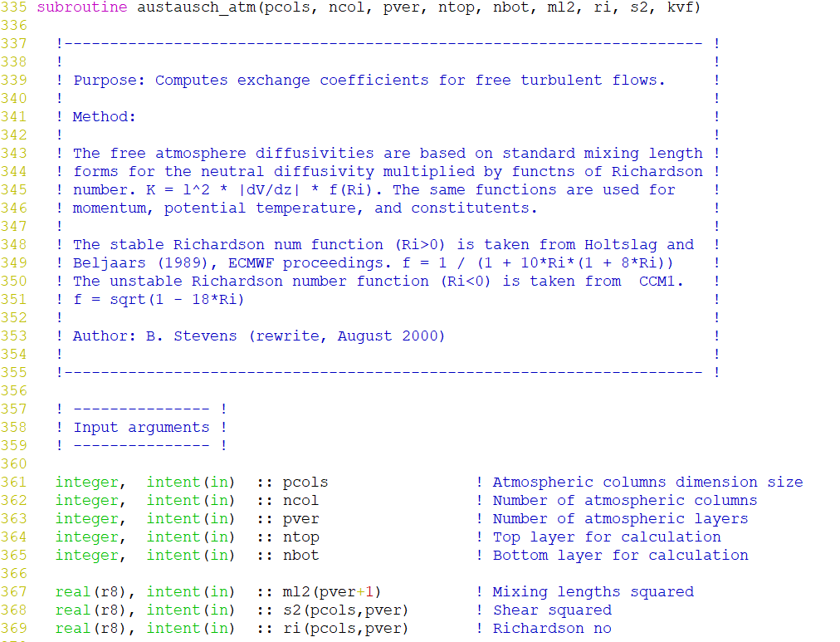This screenshot has height=642, width=840.
Task: Click the formula 'K = l^2' text
Action: pyautogui.click(x=178, y=189)
